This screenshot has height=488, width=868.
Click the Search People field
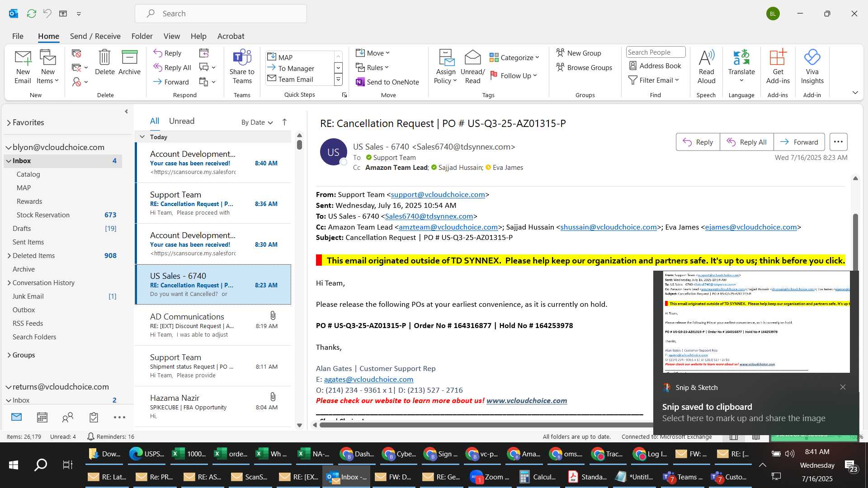[656, 52]
